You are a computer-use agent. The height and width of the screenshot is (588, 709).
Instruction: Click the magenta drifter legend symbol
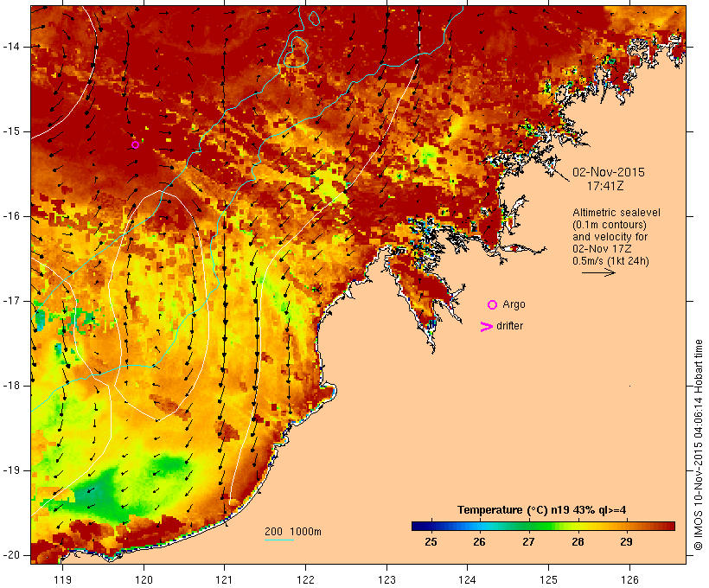click(x=486, y=327)
